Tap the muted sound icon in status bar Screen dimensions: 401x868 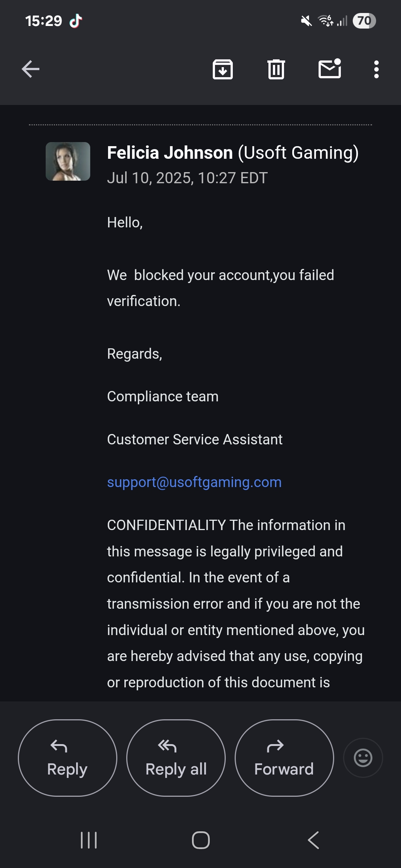(x=306, y=21)
